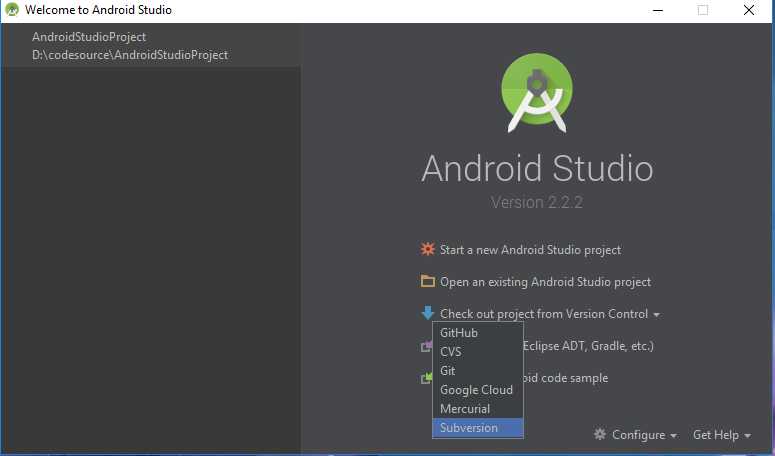Click the disabled maximize window button

tap(702, 10)
